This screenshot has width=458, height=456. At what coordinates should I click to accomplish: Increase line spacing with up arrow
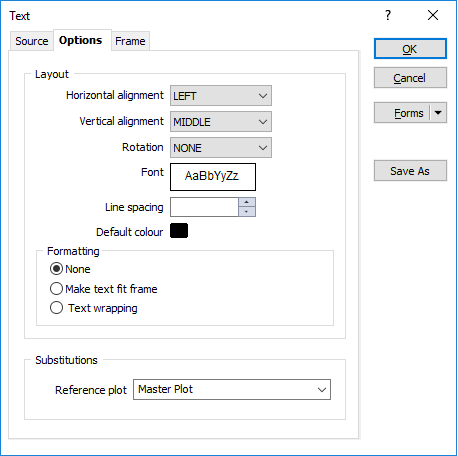pos(247,202)
